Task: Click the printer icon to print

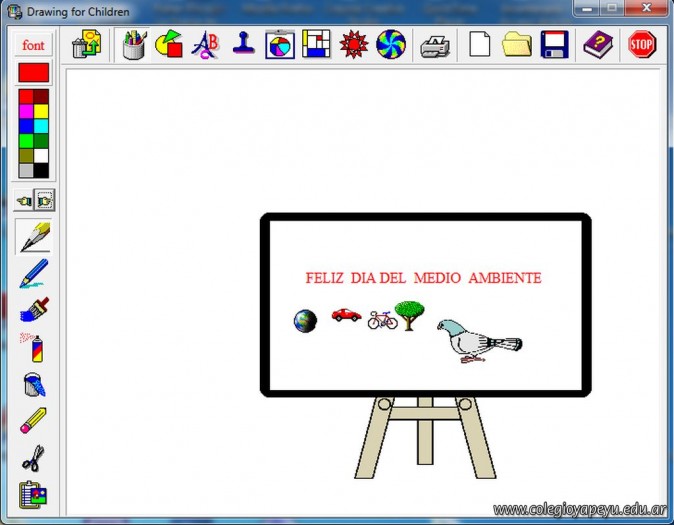Action: pos(435,45)
